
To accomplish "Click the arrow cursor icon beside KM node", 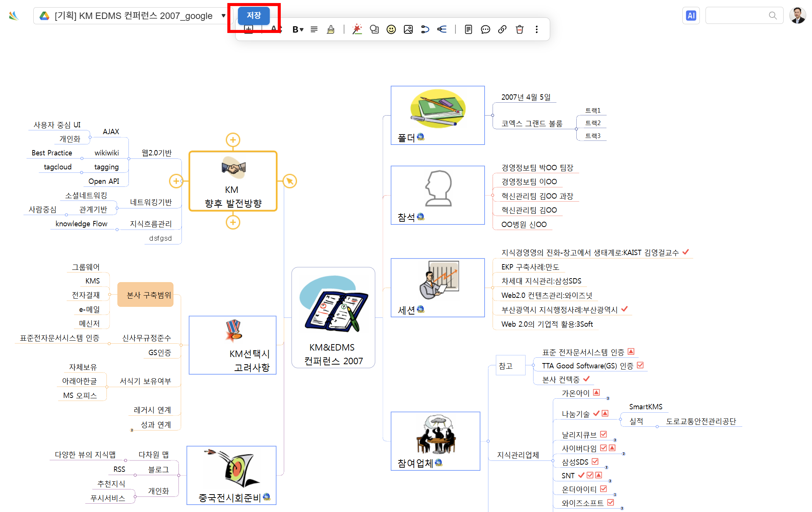I will click(290, 181).
